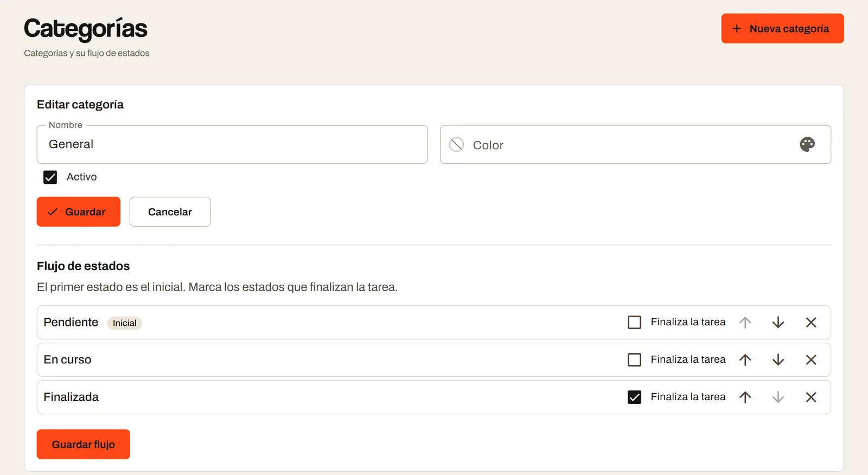Select the Pendiente state name
The width and height of the screenshot is (868, 475).
[71, 322]
